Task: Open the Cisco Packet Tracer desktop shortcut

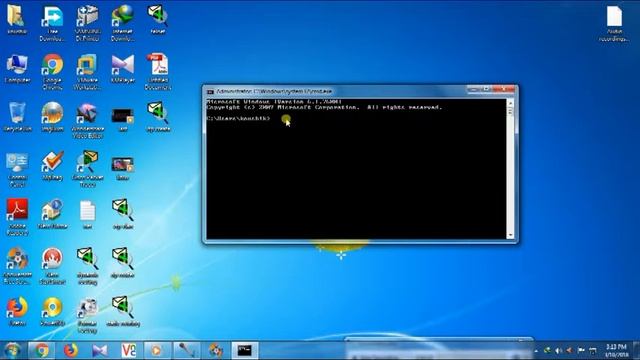Action: pyautogui.click(x=87, y=170)
